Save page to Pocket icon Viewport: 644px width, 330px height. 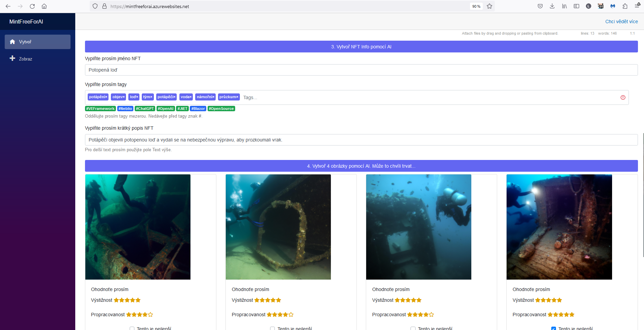pos(540,6)
